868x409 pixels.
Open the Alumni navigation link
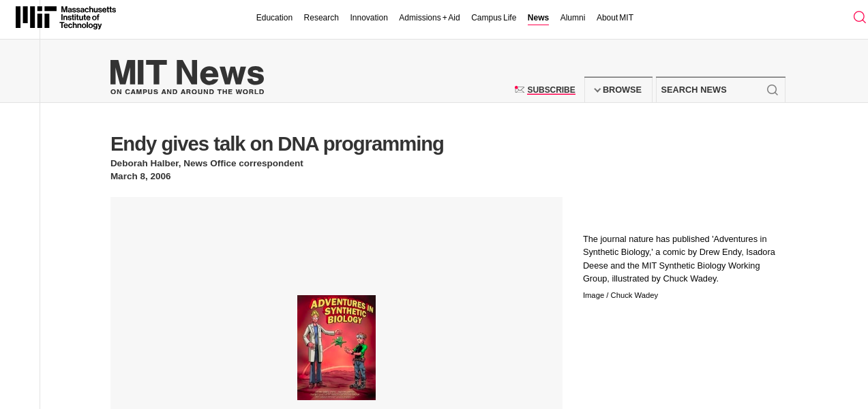coord(573,18)
